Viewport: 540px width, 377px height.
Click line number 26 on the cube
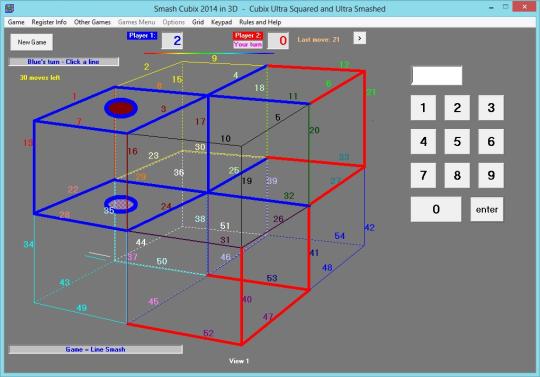point(278,219)
